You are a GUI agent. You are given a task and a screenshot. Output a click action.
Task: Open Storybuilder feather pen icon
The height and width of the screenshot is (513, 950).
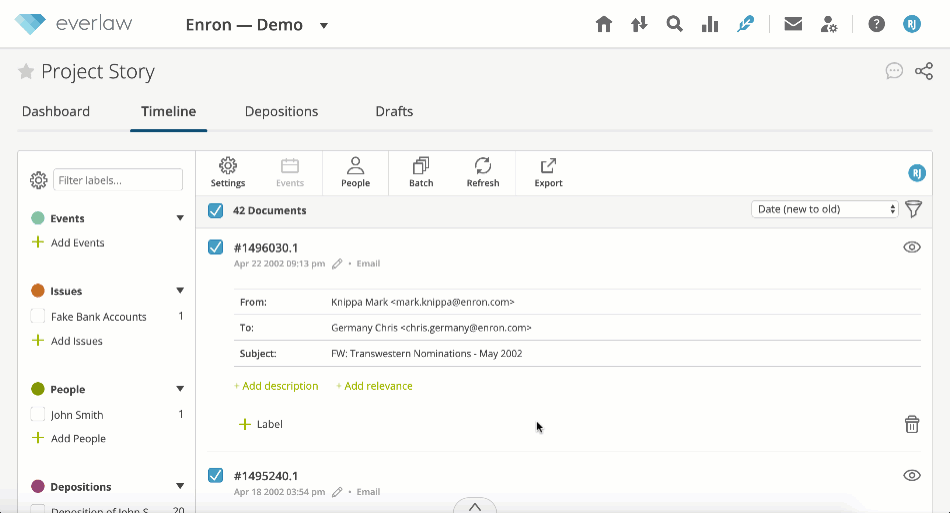745,24
